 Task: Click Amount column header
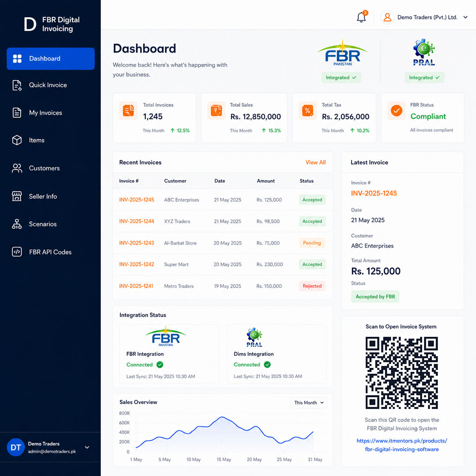click(x=266, y=181)
